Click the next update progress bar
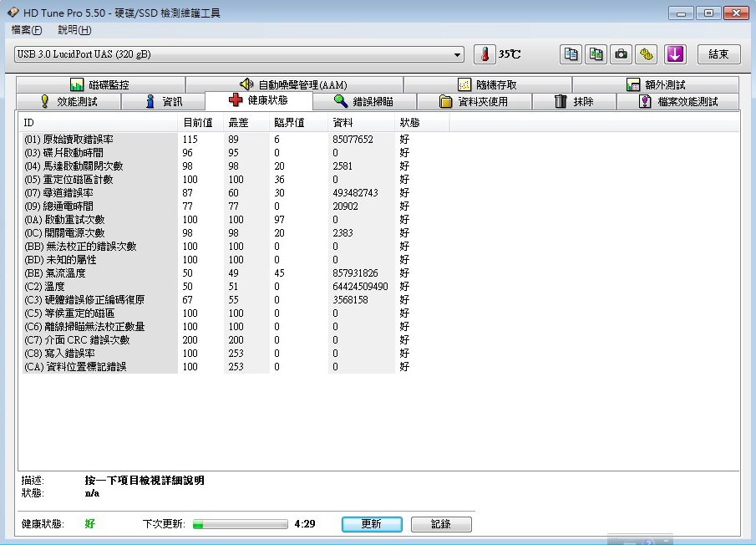The width and height of the screenshot is (756, 545). pos(240,524)
